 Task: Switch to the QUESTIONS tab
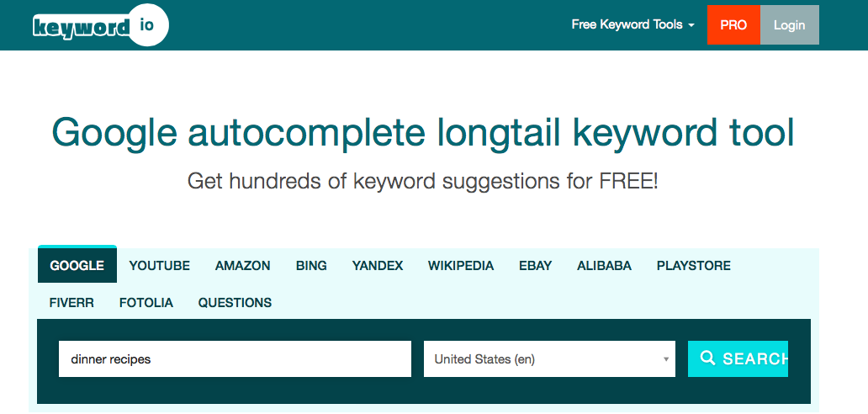236,303
